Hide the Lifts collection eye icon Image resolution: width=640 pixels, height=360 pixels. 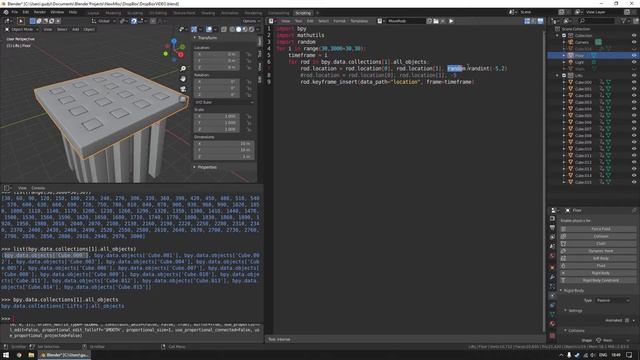tap(634, 76)
